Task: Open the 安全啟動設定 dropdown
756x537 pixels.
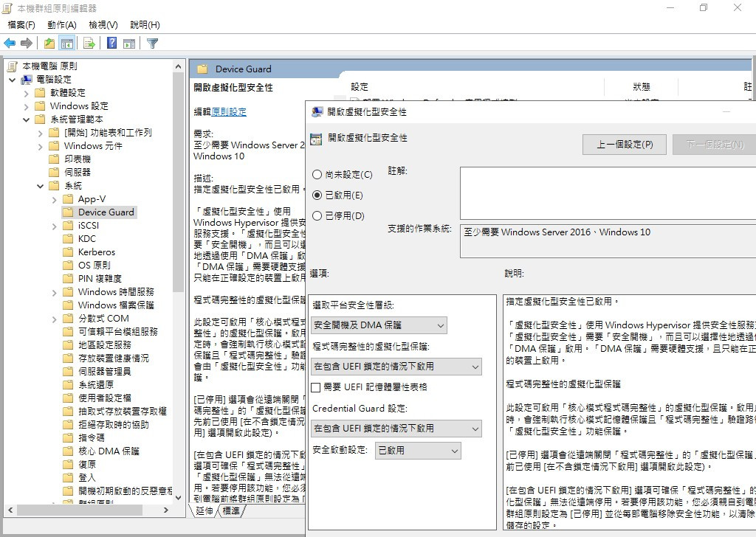Action: [418, 451]
